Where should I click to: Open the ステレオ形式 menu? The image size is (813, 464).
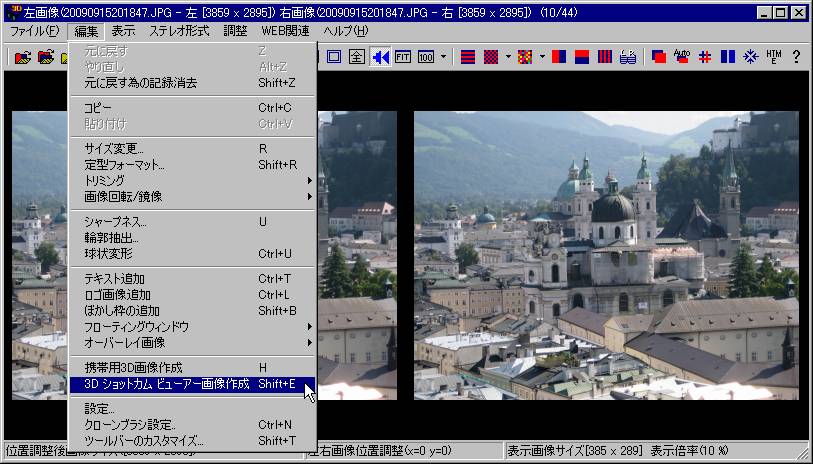pos(179,31)
